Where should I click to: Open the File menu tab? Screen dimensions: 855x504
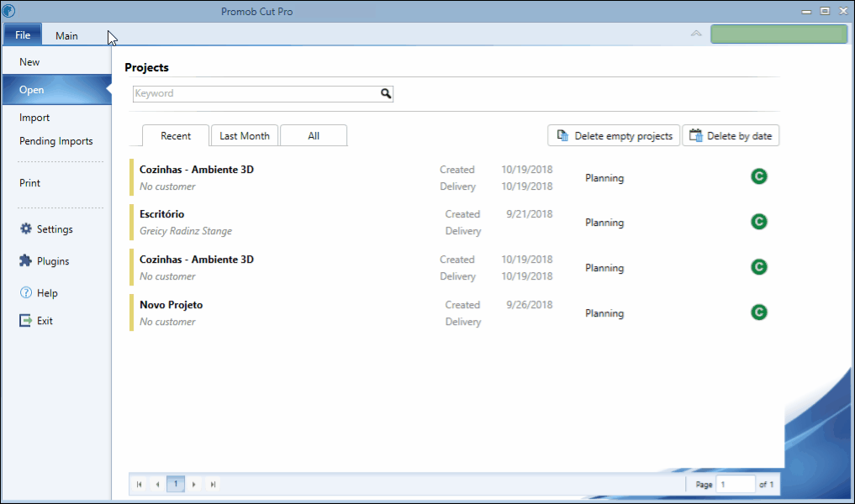click(23, 35)
